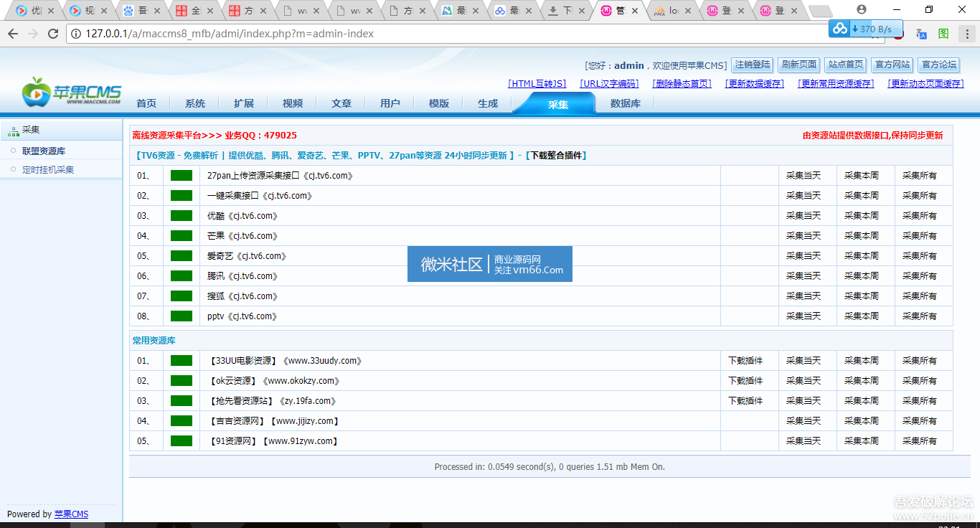980x528 pixels.
Task: Open 一键采集接口 source
Action: [260, 196]
